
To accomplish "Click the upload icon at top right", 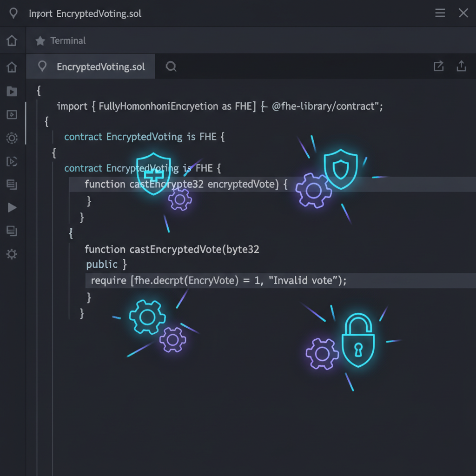I will 461,66.
